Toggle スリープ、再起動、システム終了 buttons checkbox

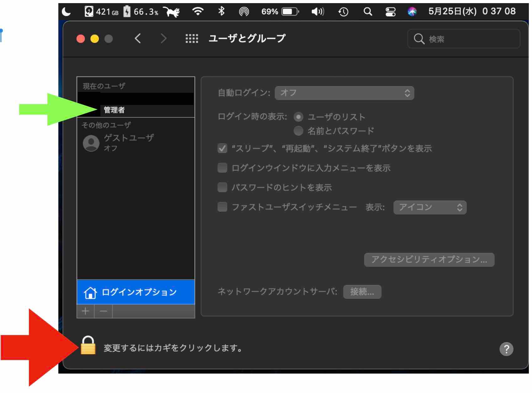(x=222, y=148)
